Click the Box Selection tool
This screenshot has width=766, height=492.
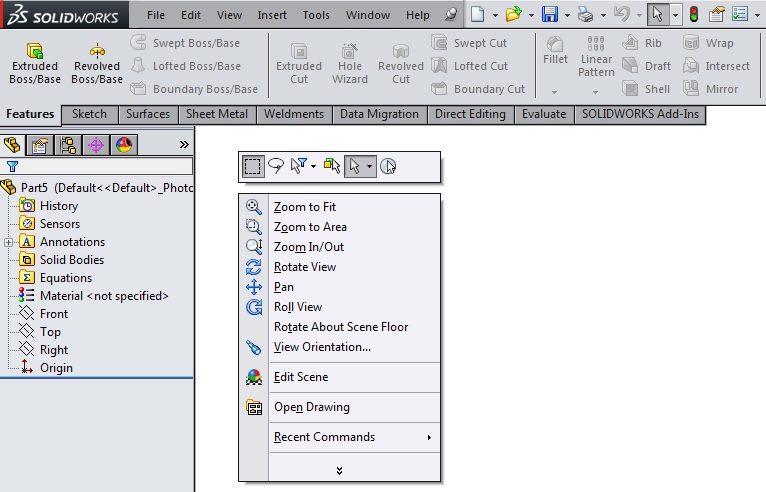point(253,166)
